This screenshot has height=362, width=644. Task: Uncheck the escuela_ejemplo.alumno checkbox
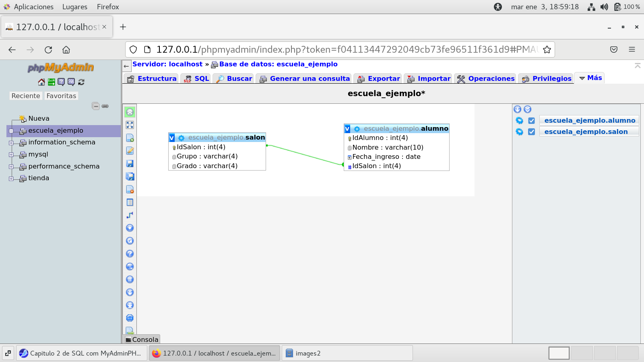coord(531,121)
